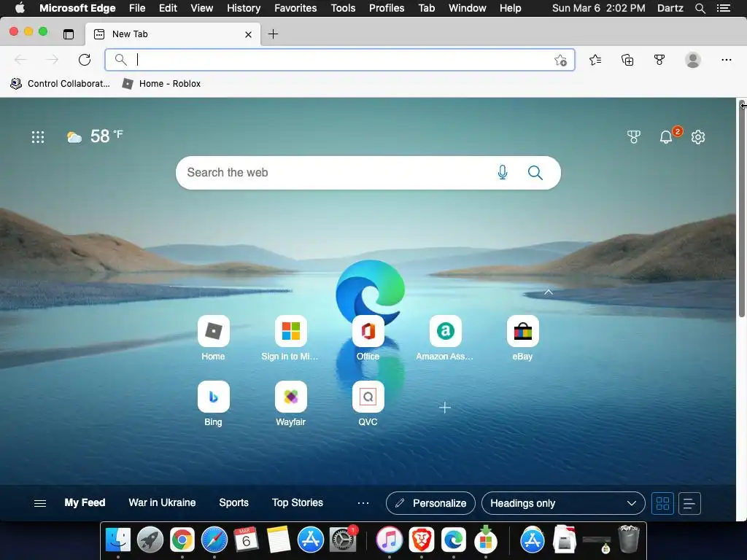The width and height of the screenshot is (747, 560).
Task: Open the Amazon Assistant quick link tile
Action: click(x=445, y=338)
